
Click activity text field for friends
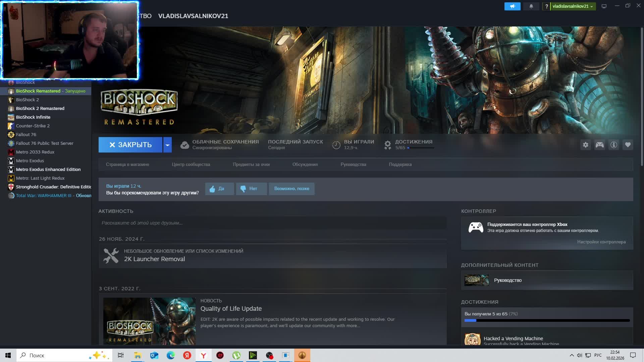[x=272, y=223]
